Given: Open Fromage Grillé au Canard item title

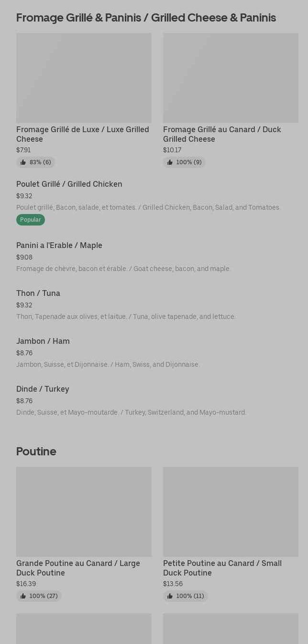Looking at the screenshot, I should tap(222, 134).
